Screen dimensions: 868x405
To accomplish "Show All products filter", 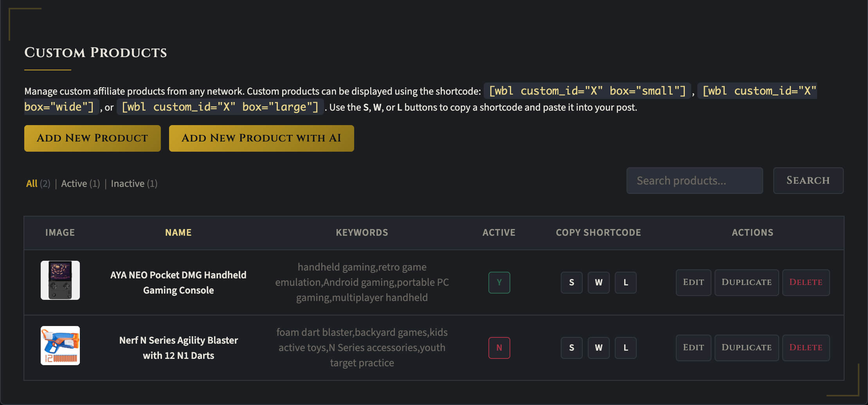I will pos(32,183).
